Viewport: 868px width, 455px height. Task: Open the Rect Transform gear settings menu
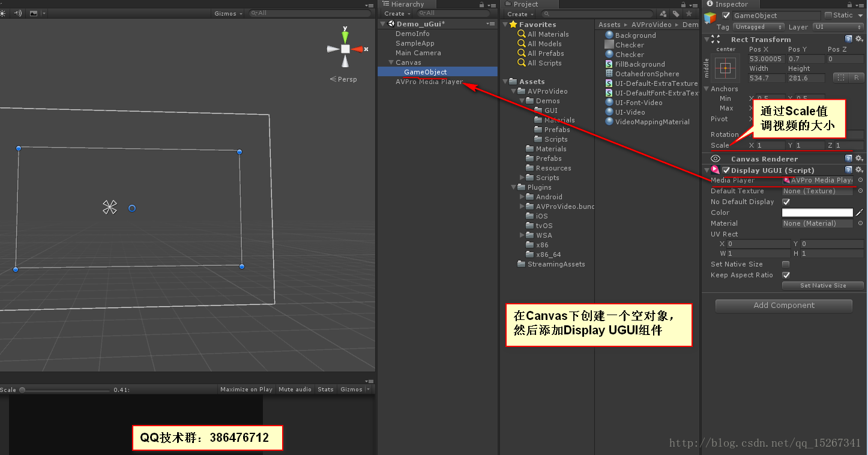(x=859, y=39)
